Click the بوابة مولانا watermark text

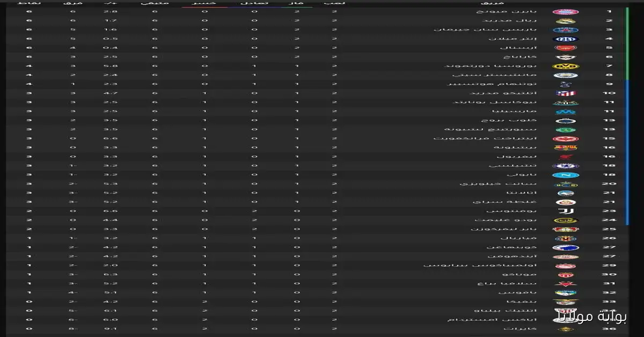point(589,317)
